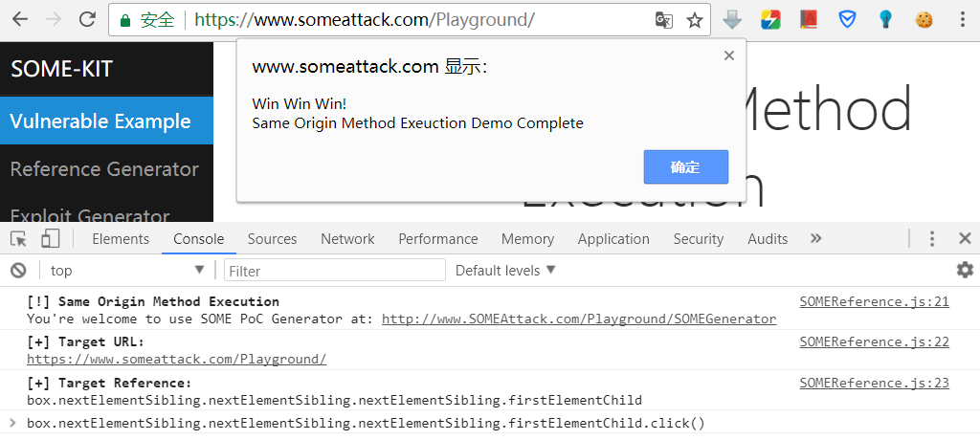Image resolution: width=980 pixels, height=440 pixels.
Task: Open the Security tab
Action: click(x=698, y=239)
